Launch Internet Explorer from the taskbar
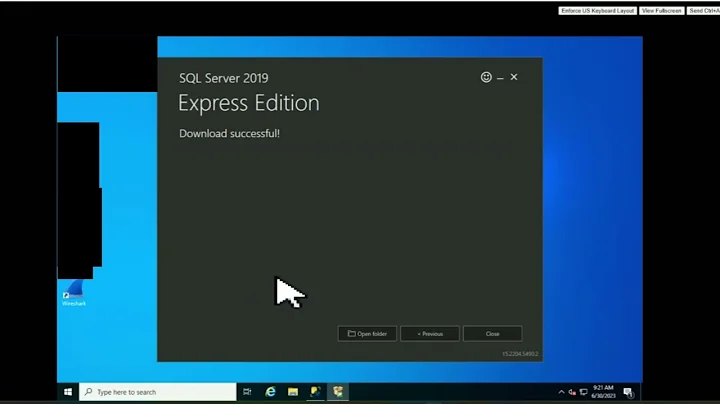Screen dimensions: 720x404 pos(270,392)
